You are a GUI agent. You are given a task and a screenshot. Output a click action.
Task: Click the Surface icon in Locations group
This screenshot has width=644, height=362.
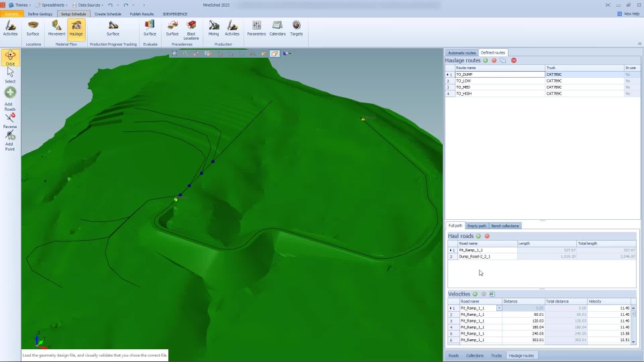[x=33, y=28]
